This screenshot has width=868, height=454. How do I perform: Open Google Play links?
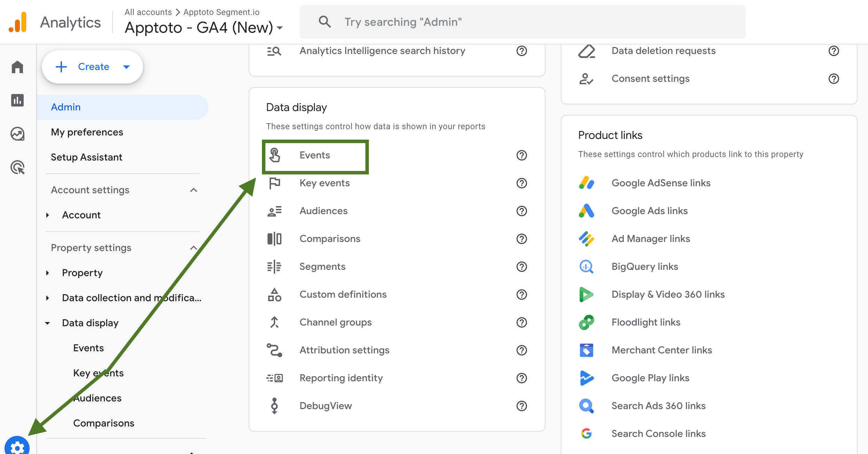click(650, 378)
